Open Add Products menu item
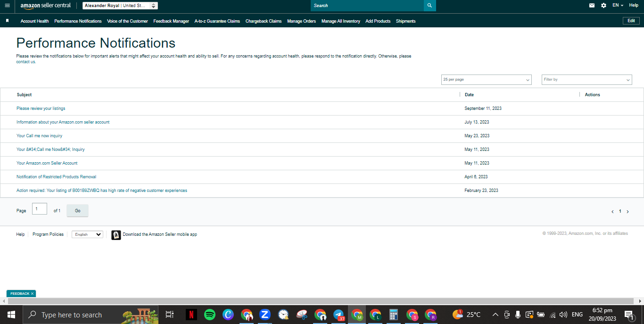Image resolution: width=644 pixels, height=324 pixels. point(378,21)
